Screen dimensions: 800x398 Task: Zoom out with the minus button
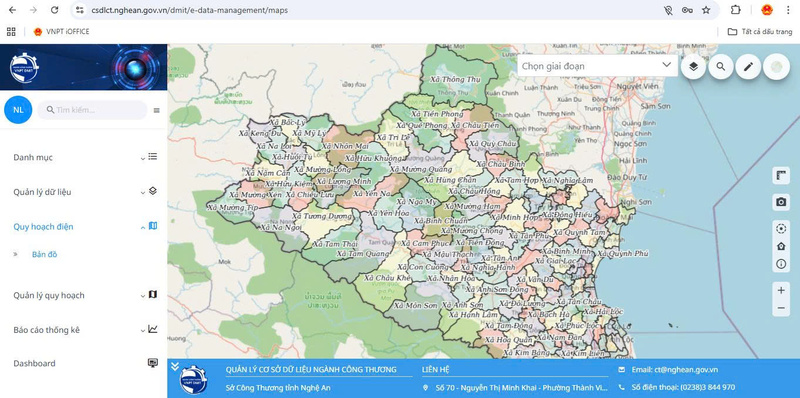tap(781, 308)
